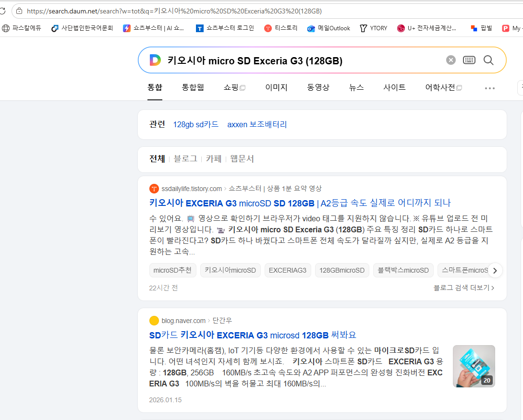Viewport: 523px width, 420px height.
Task: Switch to 이미지 tab
Action: tap(276, 87)
